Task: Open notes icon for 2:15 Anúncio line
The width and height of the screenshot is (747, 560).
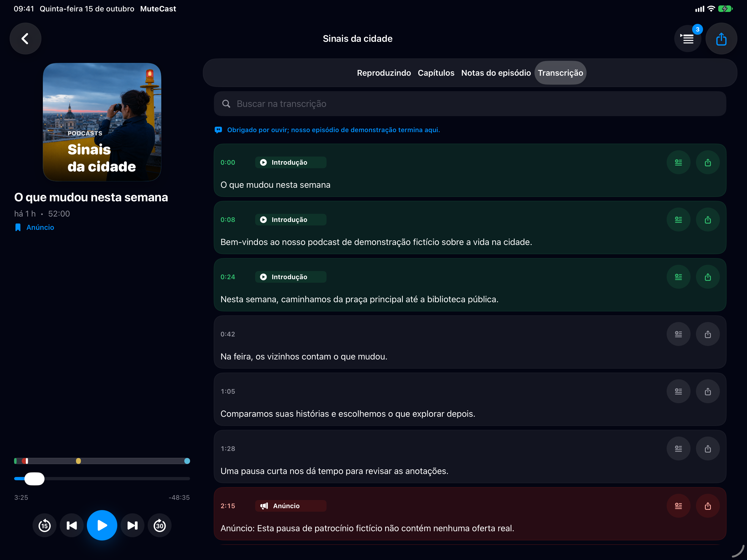Action: coord(678,506)
